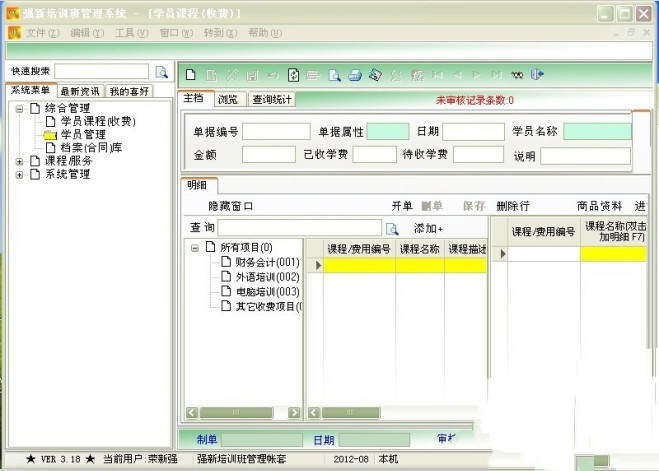The width and height of the screenshot is (659, 471).
Task: Select 其它收费项目 tree item
Action: click(269, 307)
